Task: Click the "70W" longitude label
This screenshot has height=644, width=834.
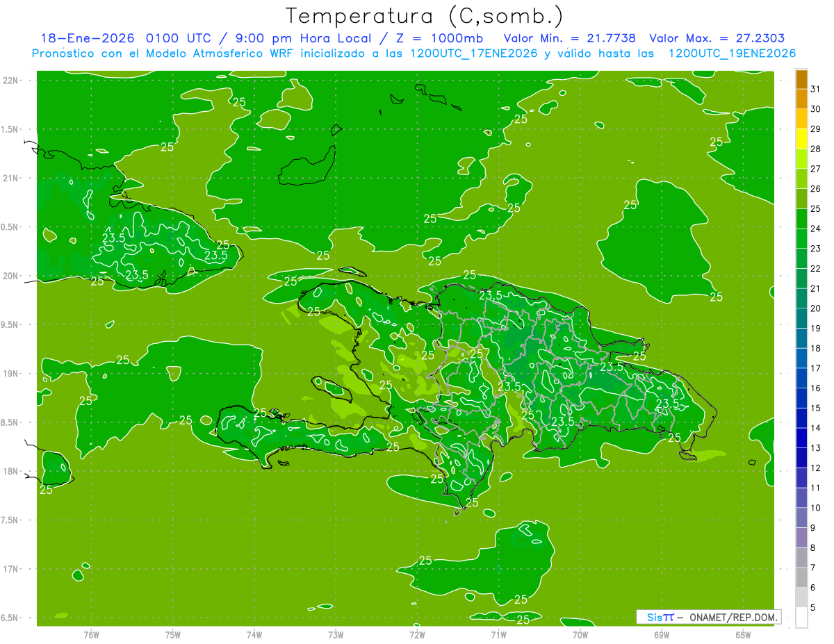Action: pos(580,634)
